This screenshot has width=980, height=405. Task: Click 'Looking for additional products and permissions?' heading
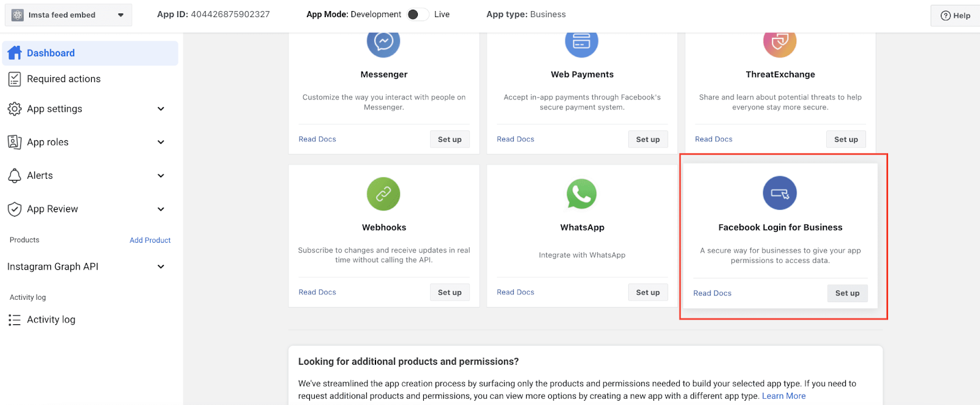pyautogui.click(x=409, y=362)
